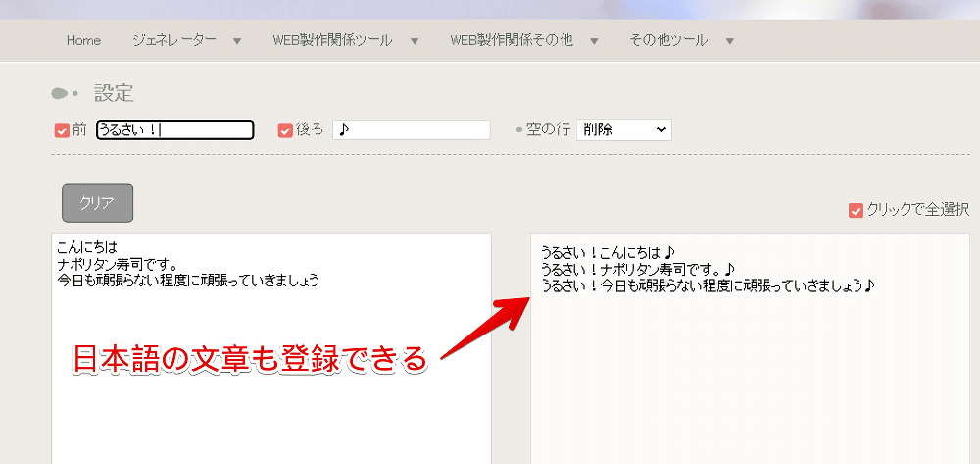This screenshot has width=980, height=464.
Task: Click output line うるさい！今日も頑張らない程度に頑張っていきましょう♪
Action: click(708, 286)
